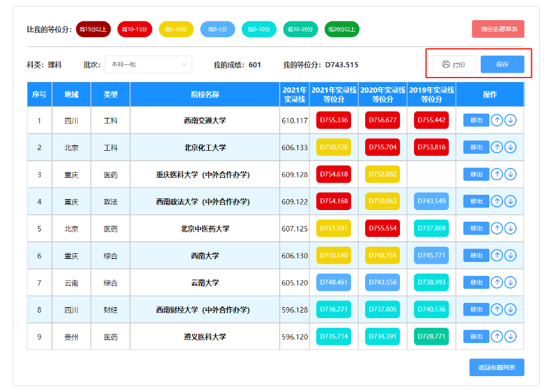Move 北京化工大学 row up
The image size is (552, 392).
[496, 147]
